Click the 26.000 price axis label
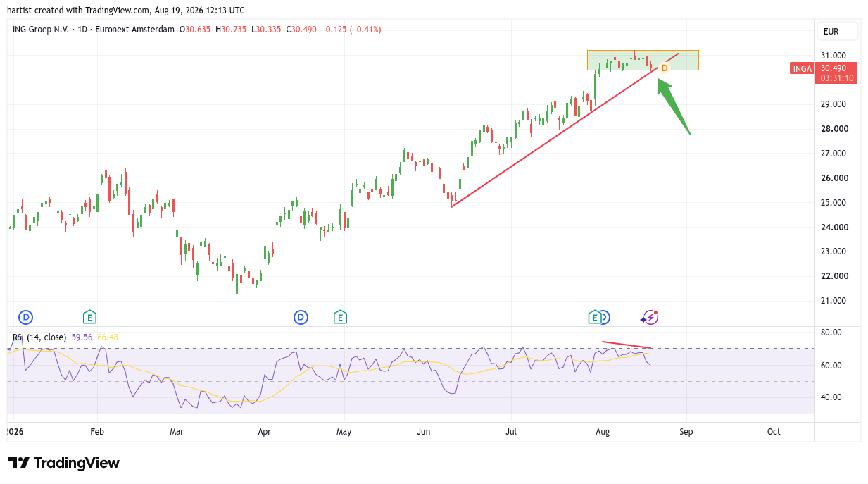This screenshot has width=868, height=484. click(x=834, y=178)
